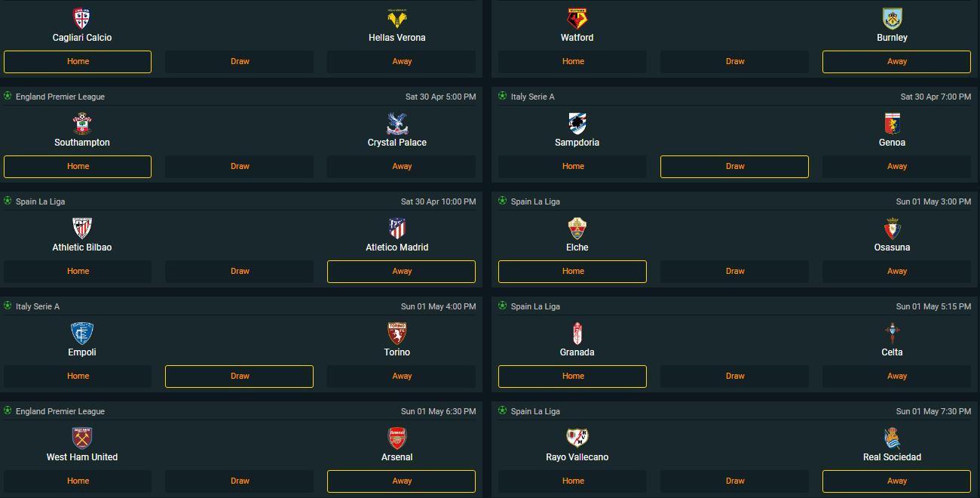The width and height of the screenshot is (980, 498).
Task: Pick Away for Southampton vs Crystal Palace
Action: (x=402, y=167)
